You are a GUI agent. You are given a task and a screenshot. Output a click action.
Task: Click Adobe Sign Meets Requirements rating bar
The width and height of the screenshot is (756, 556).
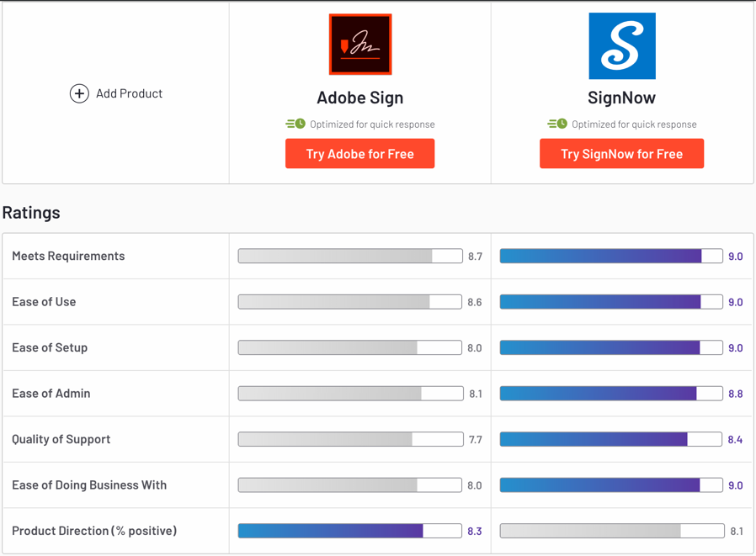pyautogui.click(x=350, y=256)
